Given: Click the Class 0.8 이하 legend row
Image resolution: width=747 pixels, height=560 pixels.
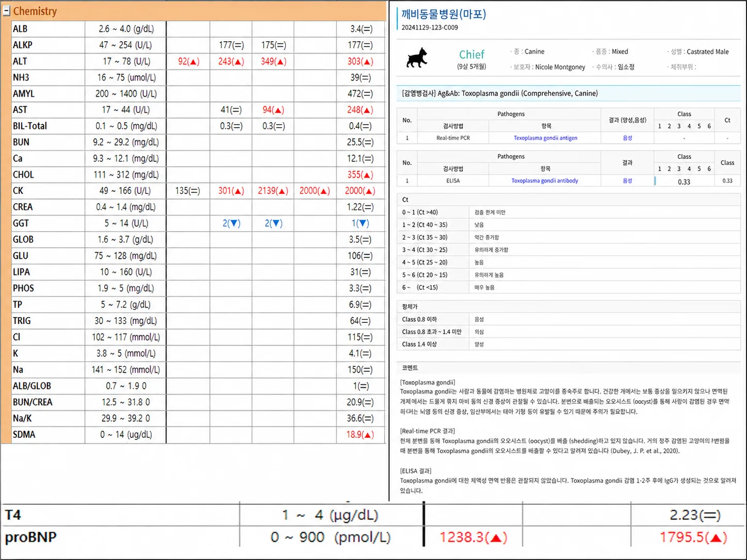Looking at the screenshot, I should (x=569, y=319).
